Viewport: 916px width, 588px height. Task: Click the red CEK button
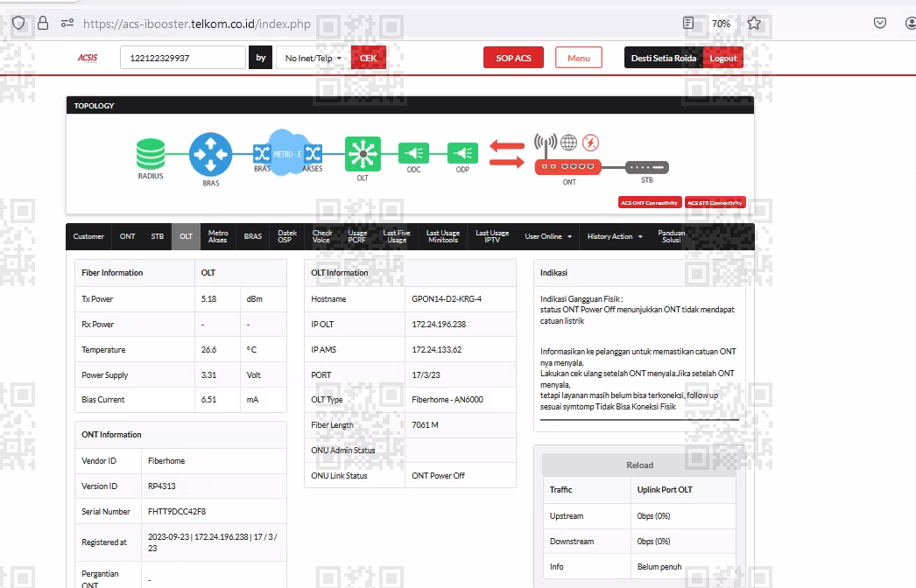pyautogui.click(x=368, y=58)
